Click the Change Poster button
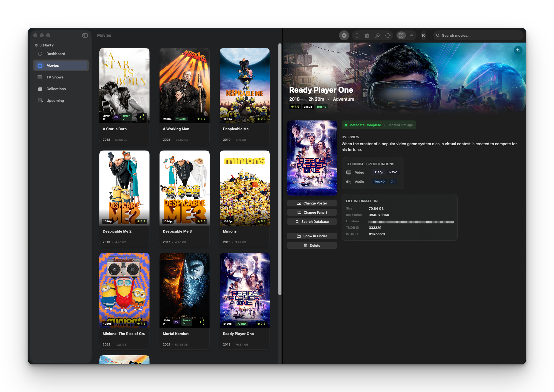The width and height of the screenshot is (554, 392). (312, 203)
